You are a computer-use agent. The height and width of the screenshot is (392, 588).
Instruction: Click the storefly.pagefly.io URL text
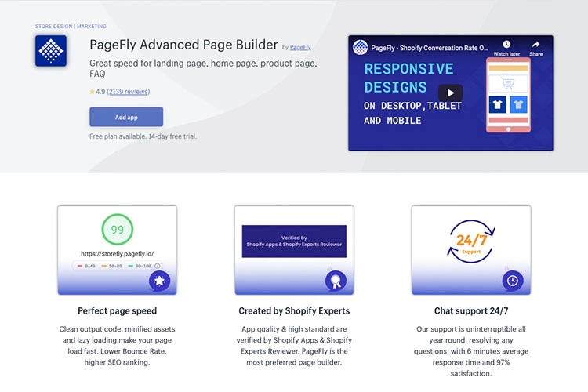point(118,254)
